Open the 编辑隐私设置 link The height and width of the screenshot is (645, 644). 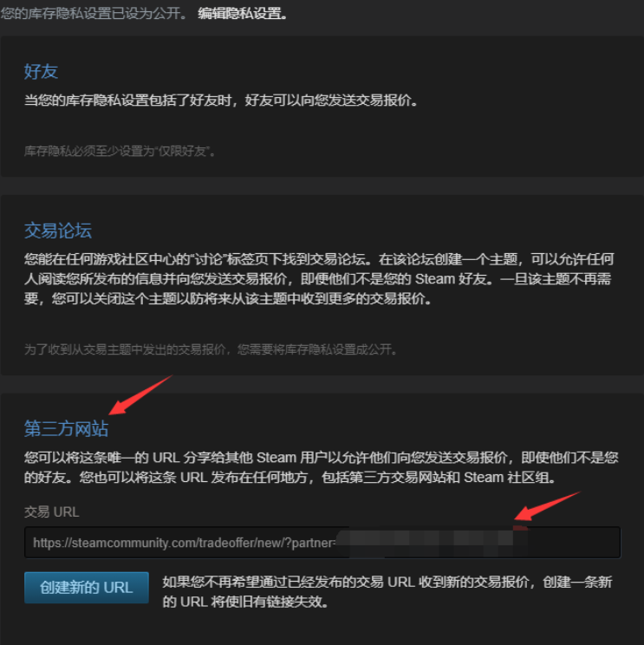pos(243,14)
